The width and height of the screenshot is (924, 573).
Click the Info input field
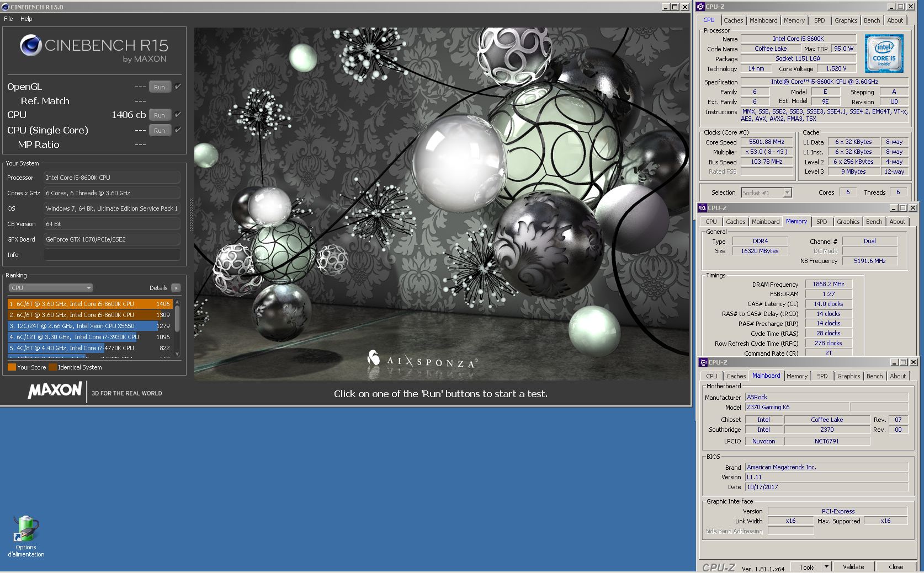click(x=112, y=255)
